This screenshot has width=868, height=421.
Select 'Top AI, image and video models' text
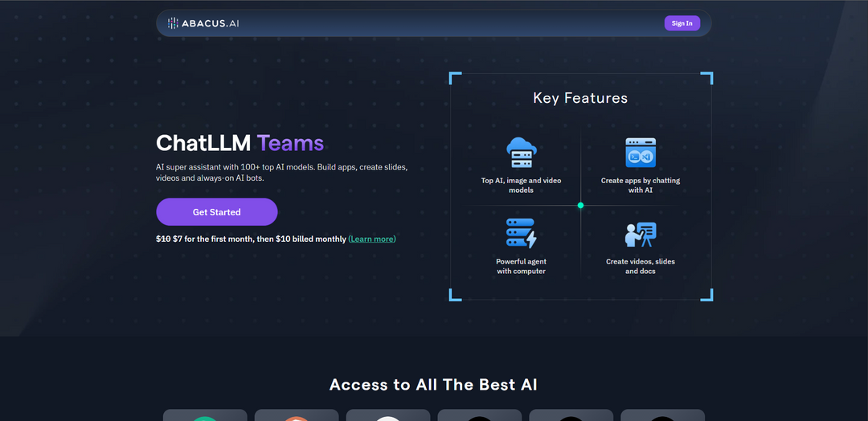(x=521, y=186)
